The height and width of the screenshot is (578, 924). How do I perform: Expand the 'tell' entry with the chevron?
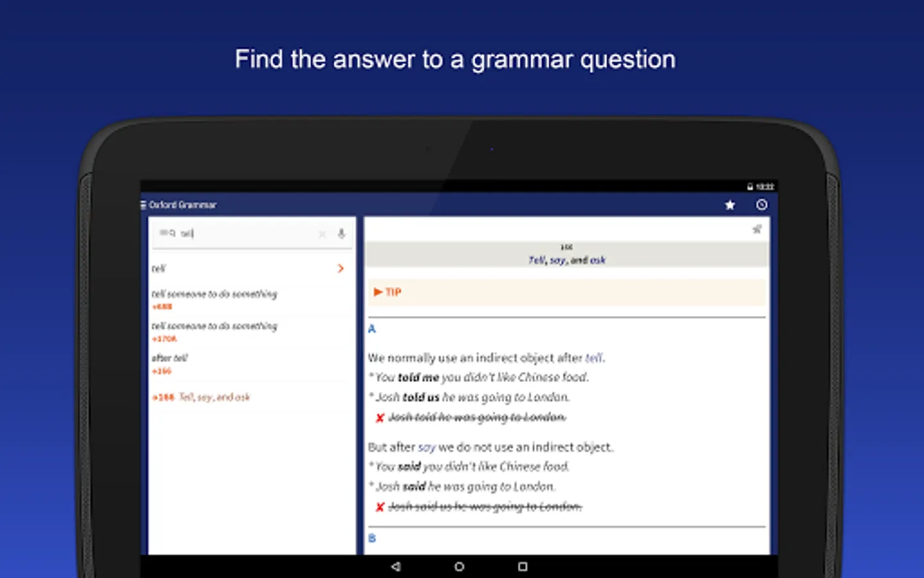point(341,268)
